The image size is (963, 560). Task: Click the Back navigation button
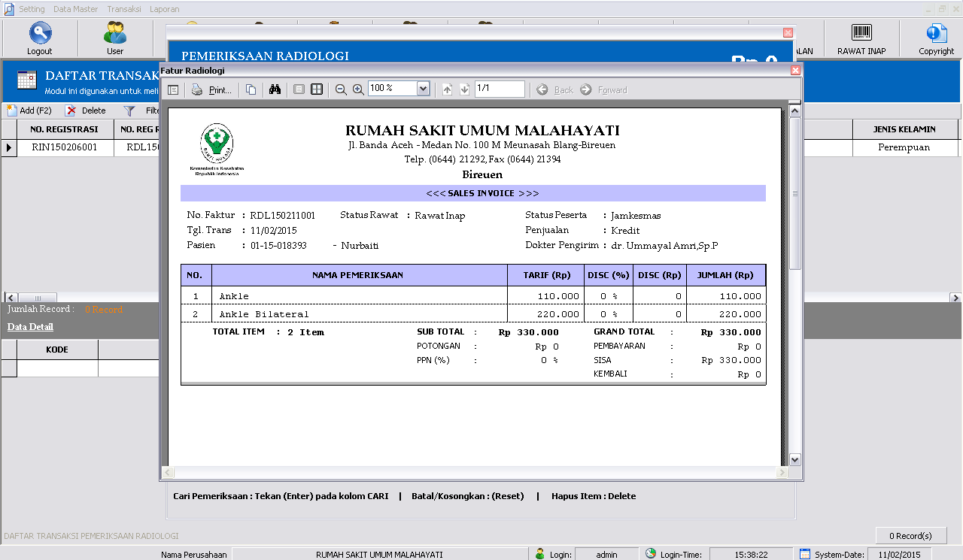pyautogui.click(x=555, y=89)
